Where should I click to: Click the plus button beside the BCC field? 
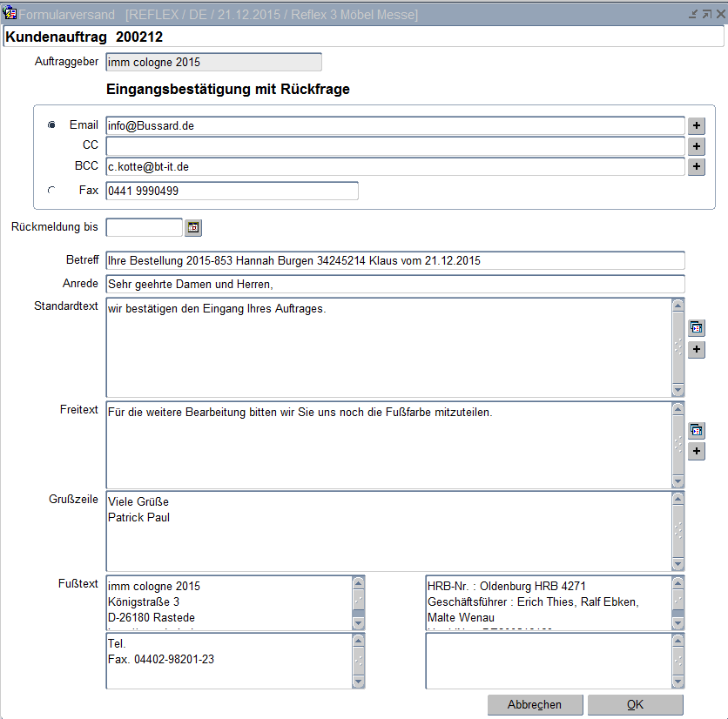point(697,166)
